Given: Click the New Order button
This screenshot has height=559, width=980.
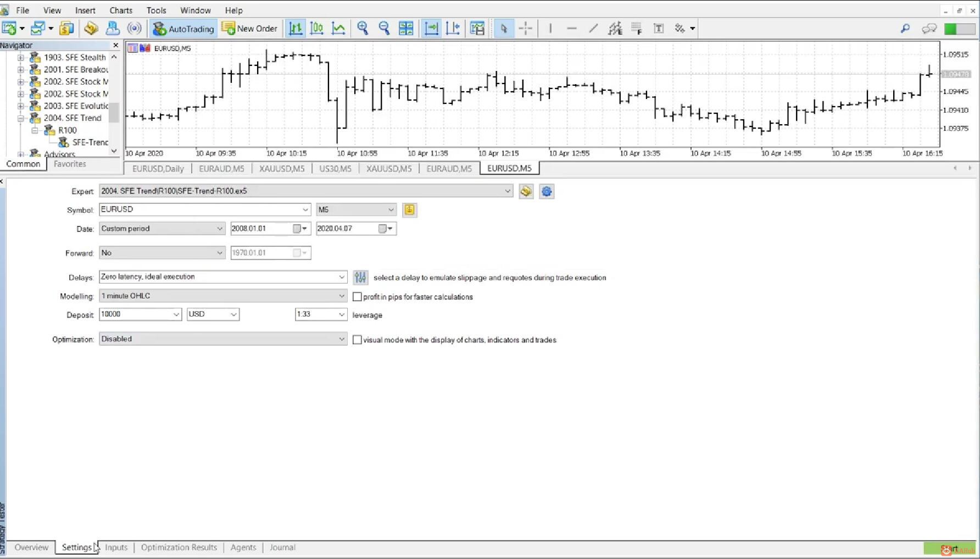Looking at the screenshot, I should click(250, 29).
